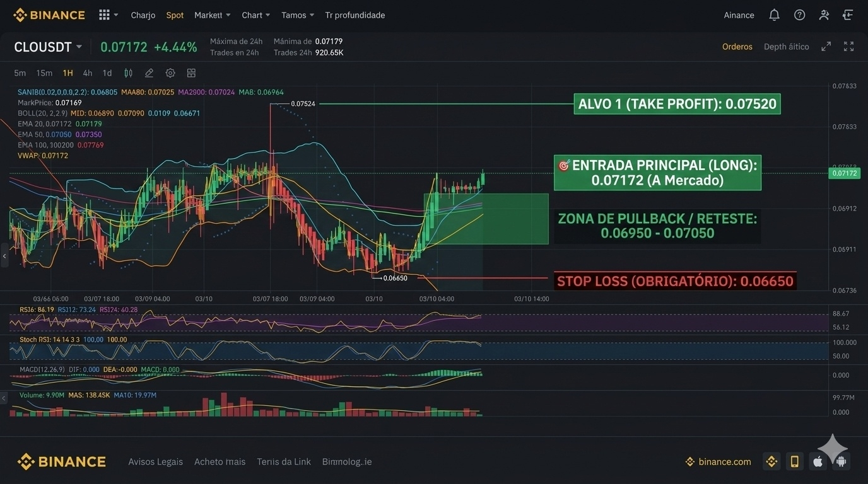Open Tr profundidade menu item
This screenshot has height=484, width=868.
(x=355, y=15)
